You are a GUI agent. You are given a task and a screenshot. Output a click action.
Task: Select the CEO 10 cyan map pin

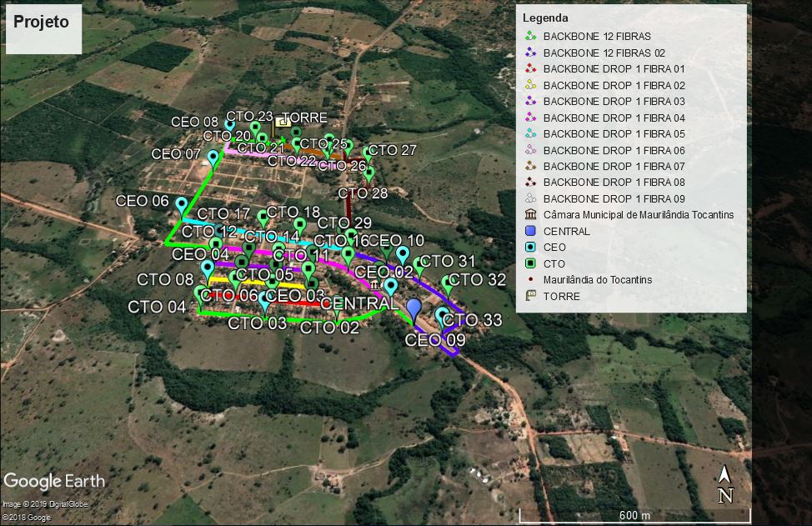(403, 256)
